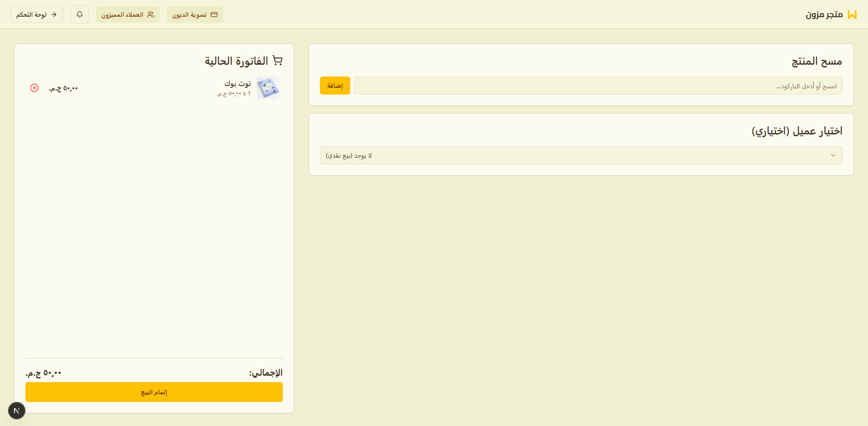The height and width of the screenshot is (426, 868).
Task: Click the الإجمالي total label
Action: click(266, 373)
